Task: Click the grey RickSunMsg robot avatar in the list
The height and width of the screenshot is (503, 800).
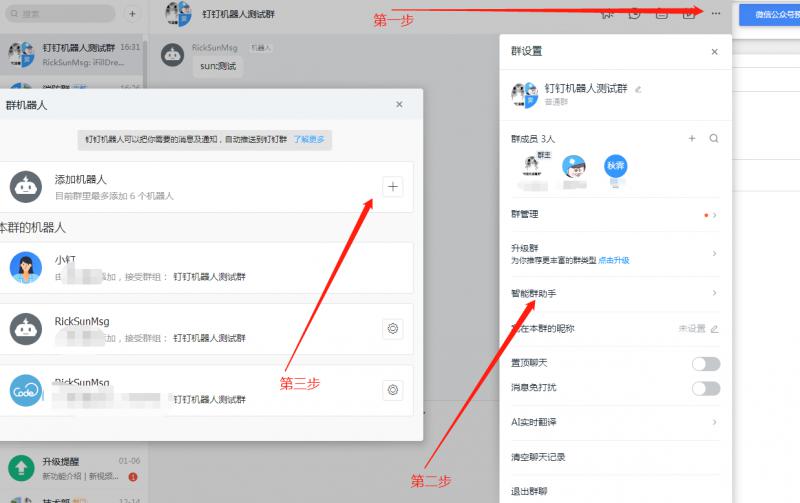Action: click(26, 329)
